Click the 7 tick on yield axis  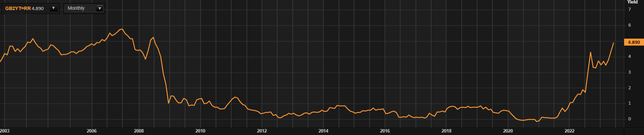[629, 9]
